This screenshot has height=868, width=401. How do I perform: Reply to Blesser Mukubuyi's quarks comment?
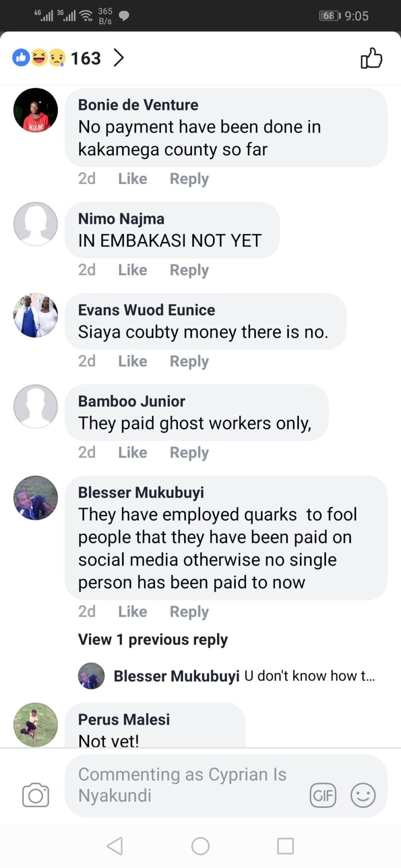pos(189,612)
